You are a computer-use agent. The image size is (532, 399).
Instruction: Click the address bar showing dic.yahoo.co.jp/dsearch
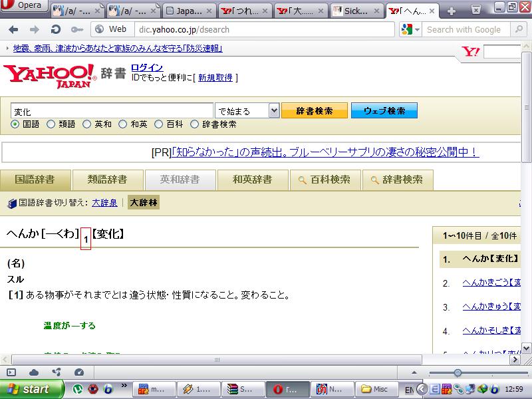(x=265, y=29)
